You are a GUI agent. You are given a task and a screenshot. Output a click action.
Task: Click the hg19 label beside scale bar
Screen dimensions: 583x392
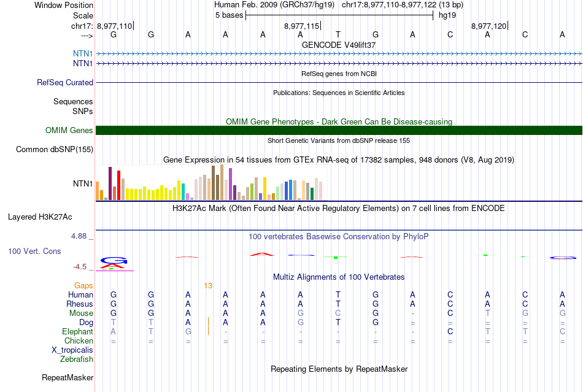pyautogui.click(x=447, y=15)
